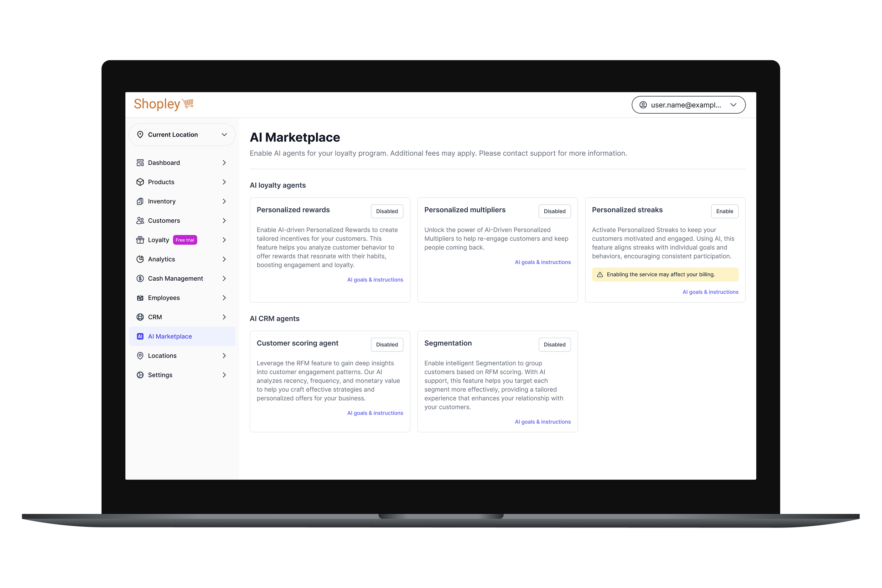
Task: Select the AI Marketplace icon
Action: pos(140,336)
